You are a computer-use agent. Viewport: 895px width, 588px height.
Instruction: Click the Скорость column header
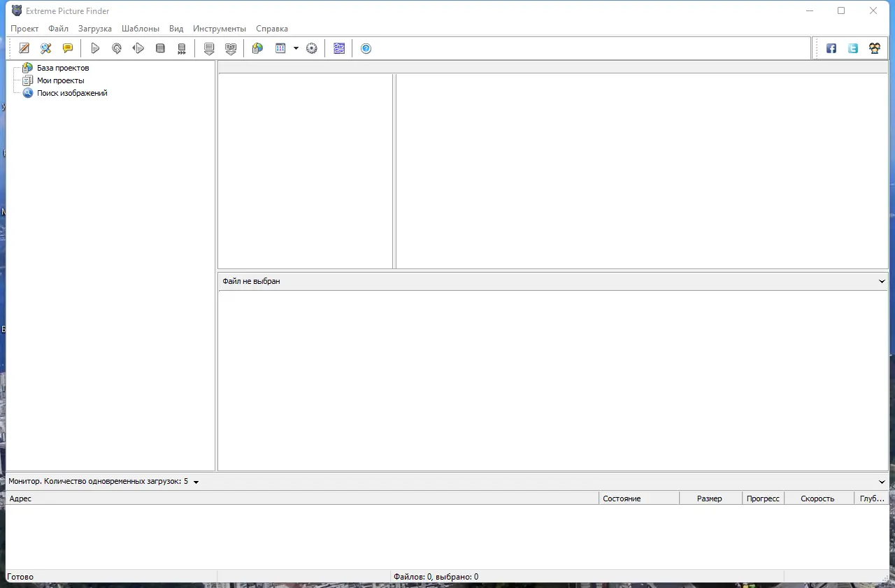pyautogui.click(x=819, y=499)
